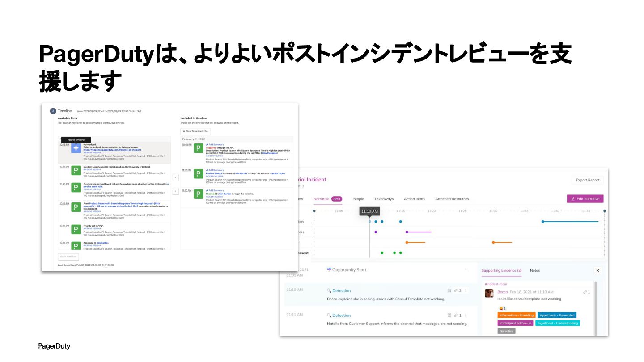Click the P icon next to Assigned to Ken Barber
Screen dimensions: 644x362
(76, 245)
